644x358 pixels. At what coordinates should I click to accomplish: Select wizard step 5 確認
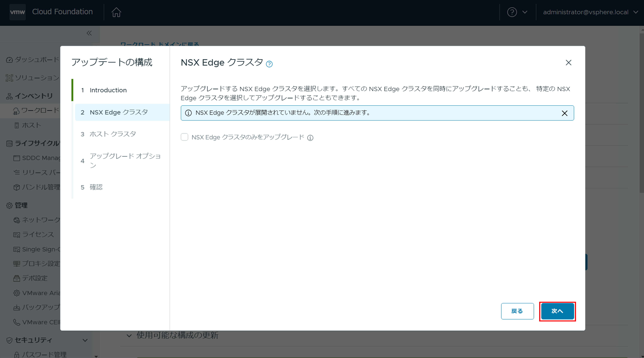click(122, 187)
